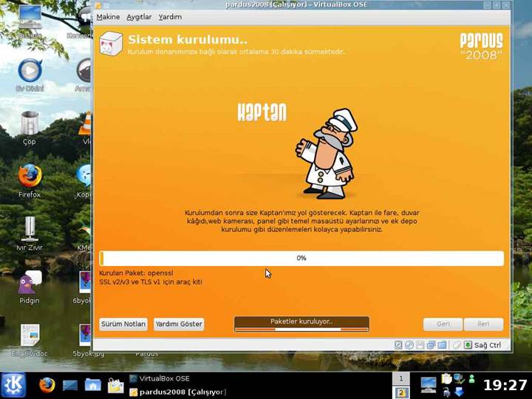
Task: Switch to pardus2008 [Çalışıyor] taskbar entry
Action: tap(178, 392)
